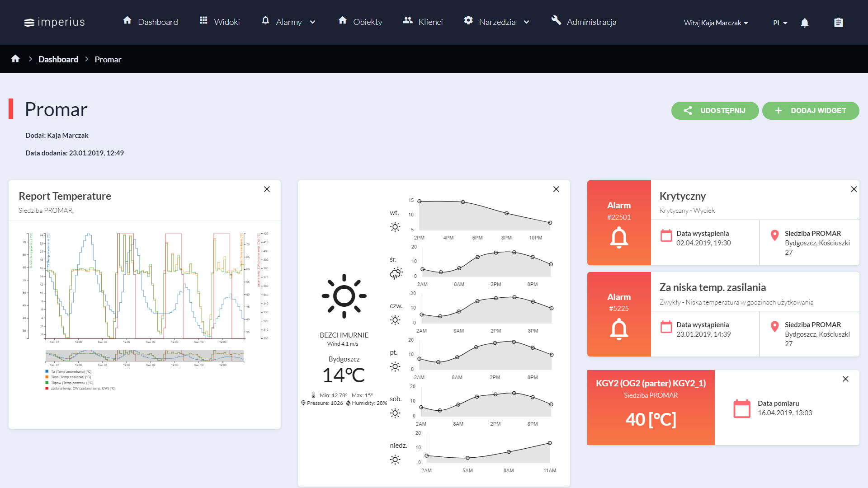Image resolution: width=868 pixels, height=488 pixels.
Task: Click the notifications bell in the header
Action: coord(805,23)
